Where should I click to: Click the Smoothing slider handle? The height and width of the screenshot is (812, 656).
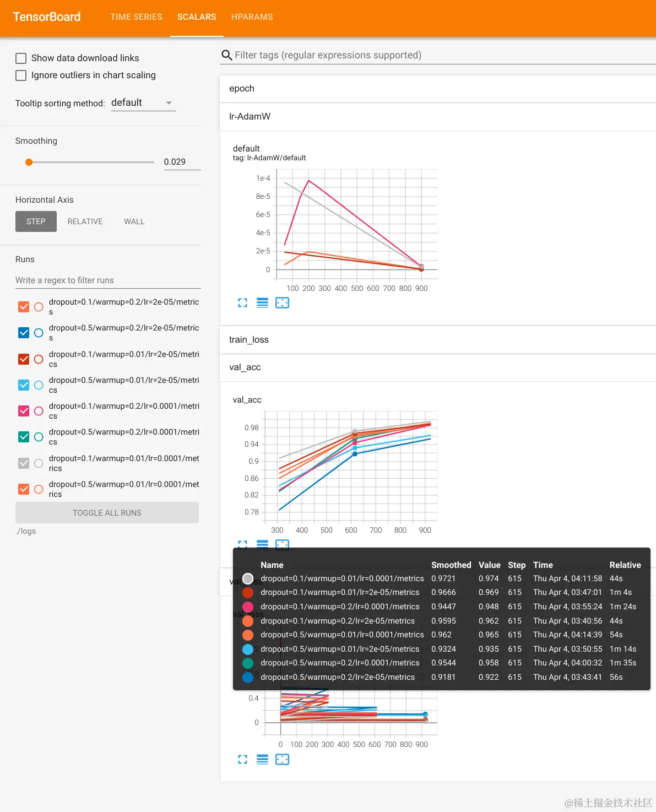click(x=29, y=162)
